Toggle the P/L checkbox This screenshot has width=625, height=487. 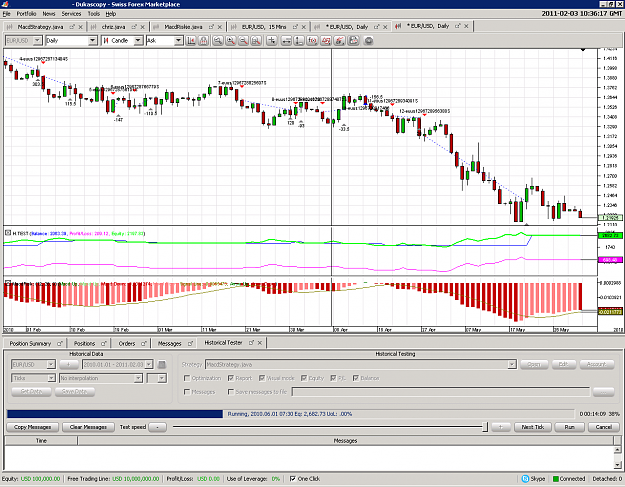coord(334,378)
